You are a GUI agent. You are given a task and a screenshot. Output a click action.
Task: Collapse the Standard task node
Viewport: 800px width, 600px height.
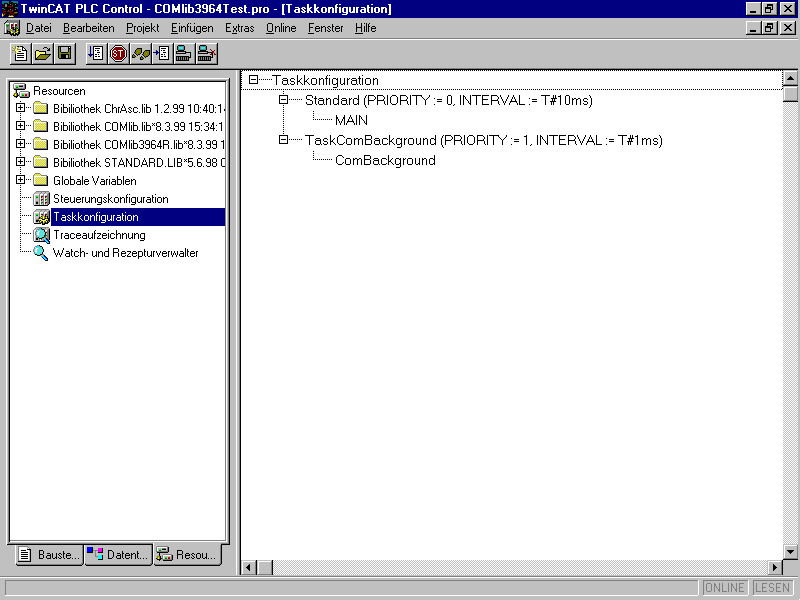point(284,100)
